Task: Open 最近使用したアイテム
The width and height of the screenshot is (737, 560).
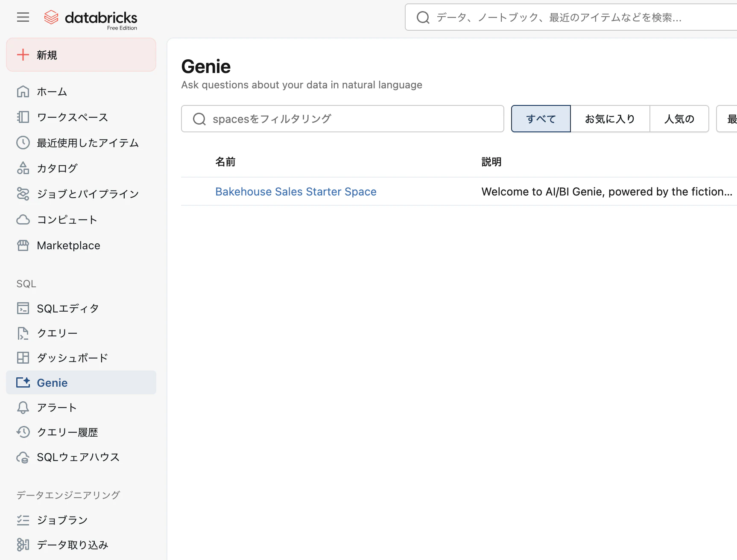Action: tap(88, 143)
